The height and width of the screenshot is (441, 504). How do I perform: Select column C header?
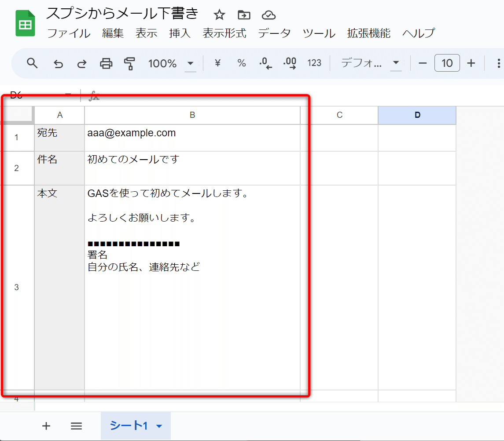coord(339,115)
